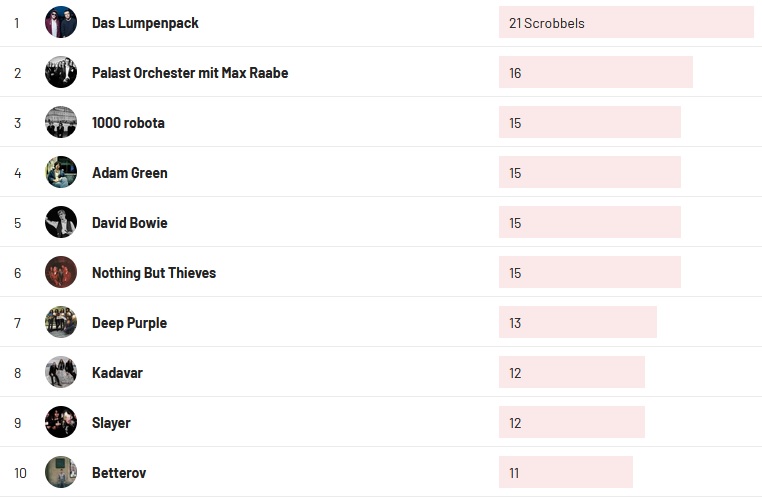Select Deep Purple's 13 scrobbles bar
762x498 pixels.
(x=577, y=322)
